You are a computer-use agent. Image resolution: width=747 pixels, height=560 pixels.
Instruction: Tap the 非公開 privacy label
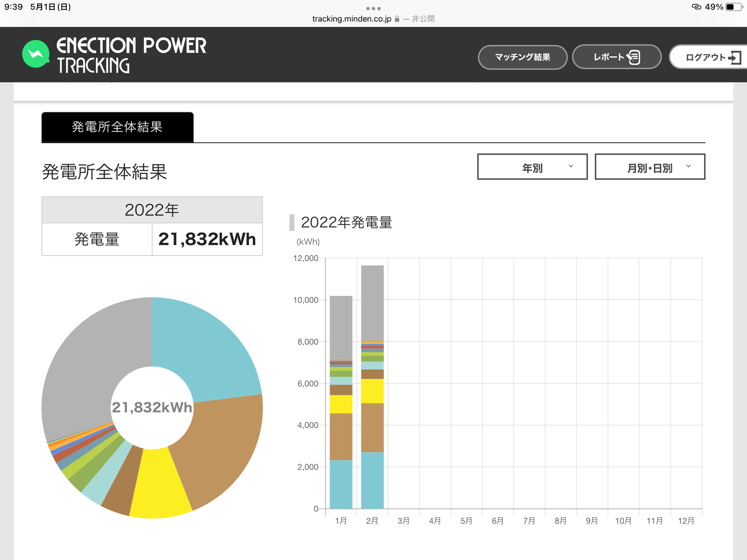click(x=423, y=19)
